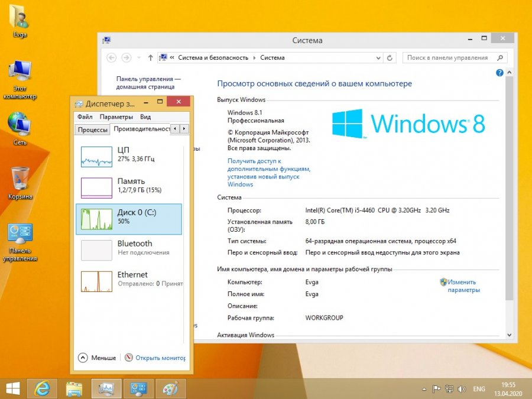Click 'Открыть монитор' resources link
The width and height of the screenshot is (532, 399).
[155, 358]
